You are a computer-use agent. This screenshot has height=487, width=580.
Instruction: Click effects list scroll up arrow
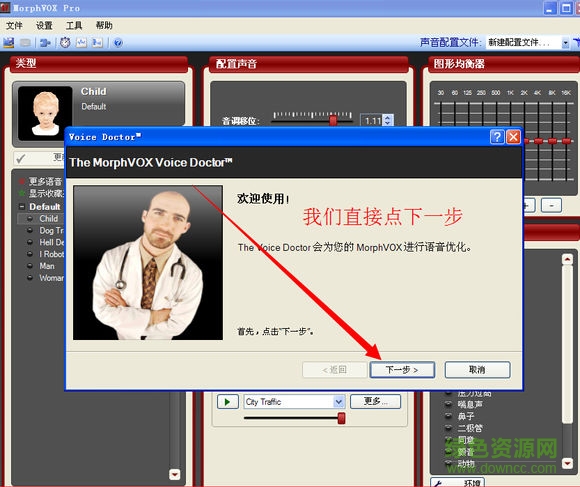[567, 259]
